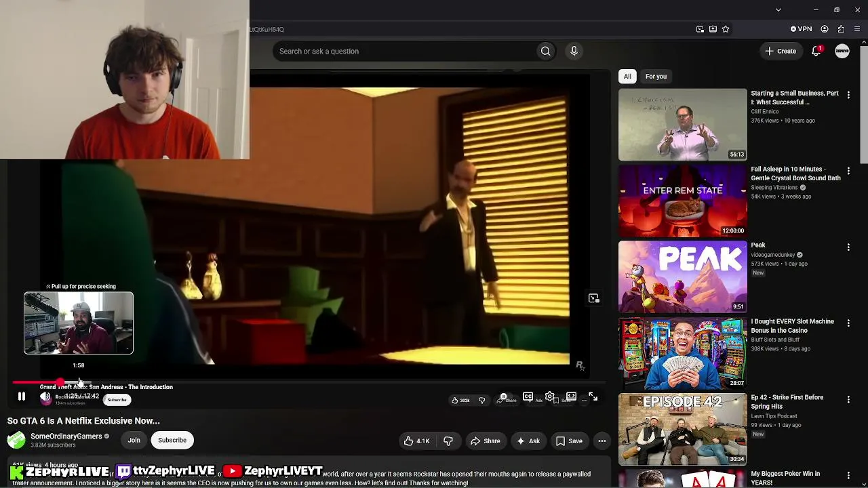Toggle closed captions with the CC icon
This screenshot has width=868, height=488.
pyautogui.click(x=528, y=396)
